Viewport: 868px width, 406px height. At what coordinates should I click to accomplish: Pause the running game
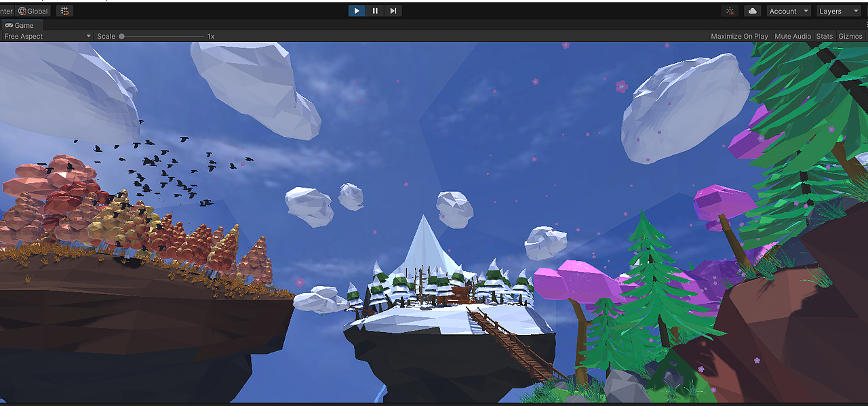[375, 11]
